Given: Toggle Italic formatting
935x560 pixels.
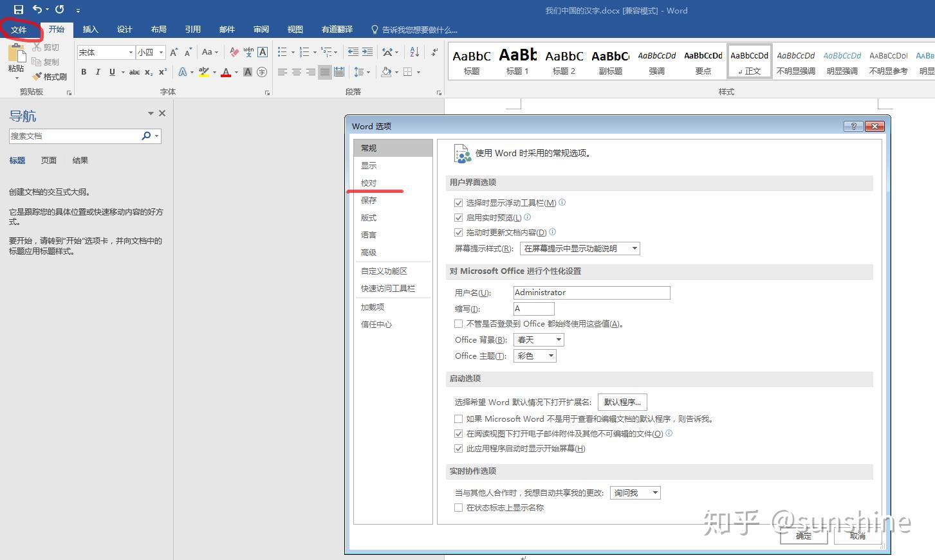Looking at the screenshot, I should 98,72.
